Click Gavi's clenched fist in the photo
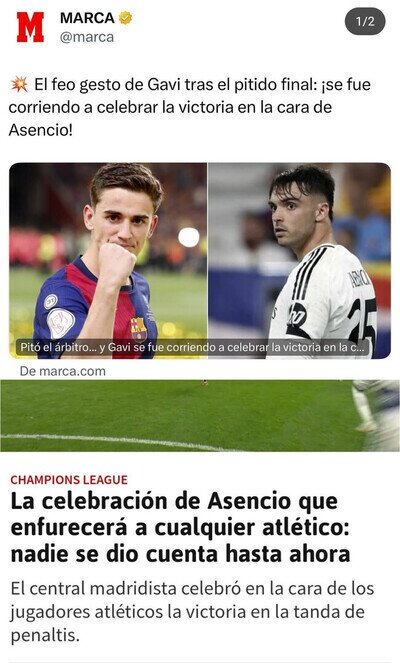Viewport: 400px width, 663px height. [x=115, y=265]
